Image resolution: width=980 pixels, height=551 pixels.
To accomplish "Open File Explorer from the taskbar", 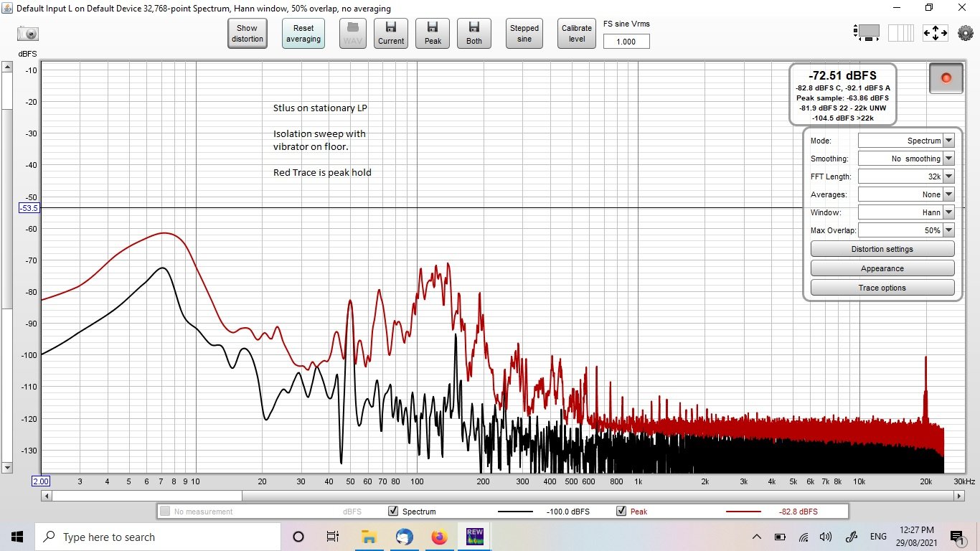I will tap(369, 537).
